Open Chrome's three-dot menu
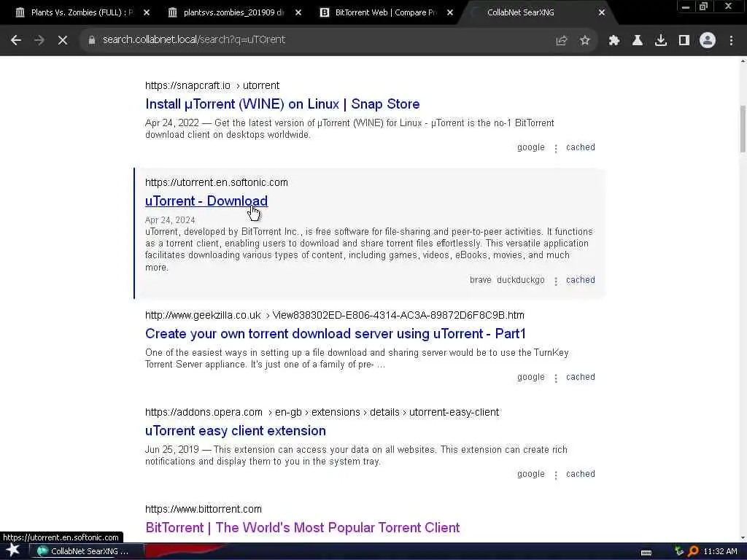 point(731,41)
